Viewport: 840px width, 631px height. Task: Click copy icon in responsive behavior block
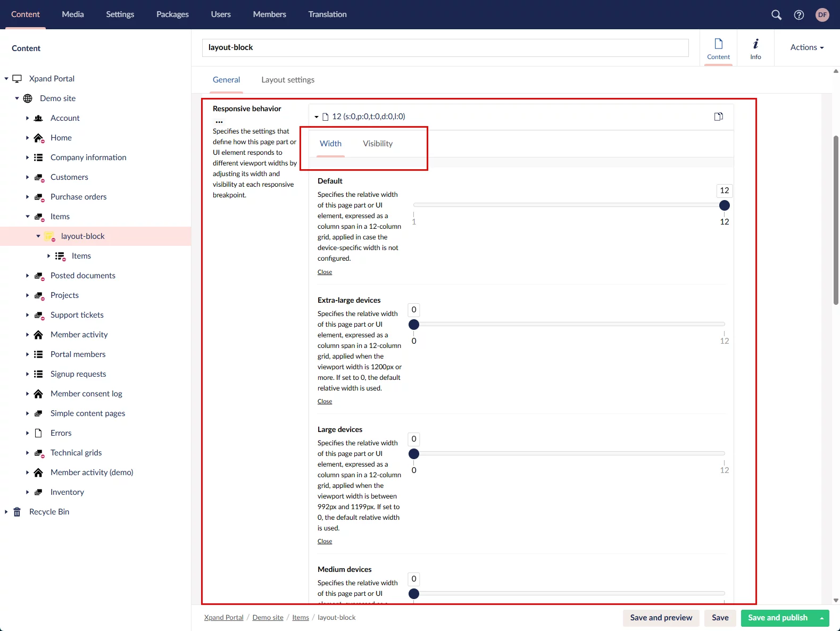coord(718,117)
